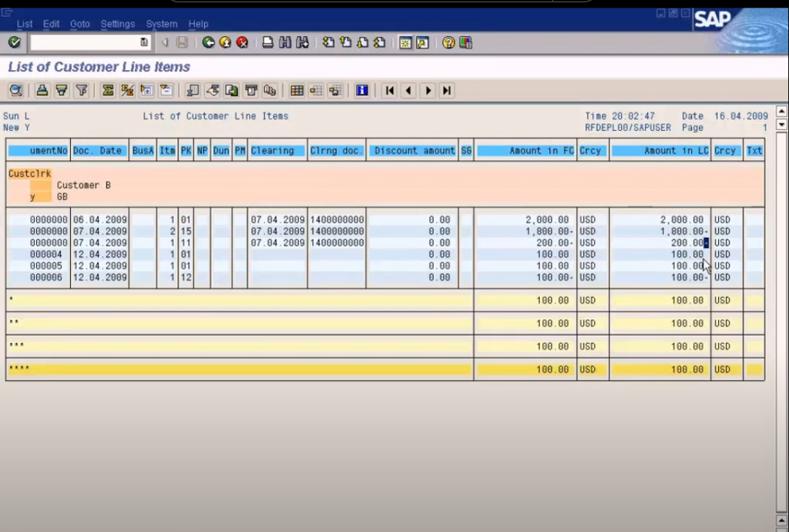
Task: Open the System menu
Action: [x=162, y=24]
